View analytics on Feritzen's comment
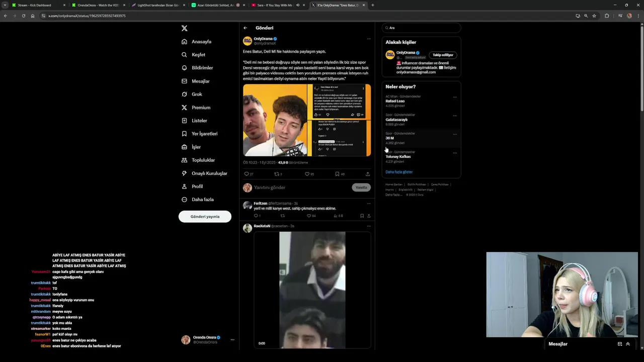644x362 pixels. tap(338, 216)
